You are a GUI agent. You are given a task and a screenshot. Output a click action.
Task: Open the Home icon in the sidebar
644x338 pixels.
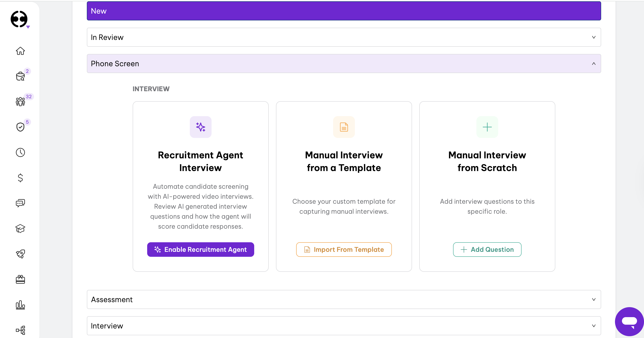pos(20,51)
